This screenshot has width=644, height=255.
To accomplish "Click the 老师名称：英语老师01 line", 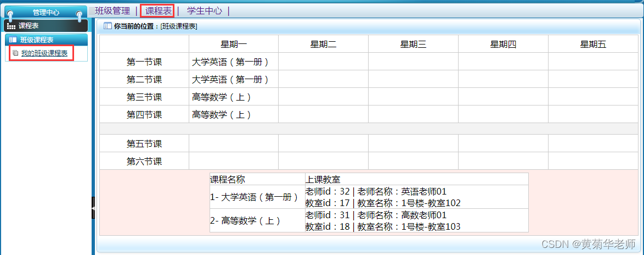I will coord(402,191).
